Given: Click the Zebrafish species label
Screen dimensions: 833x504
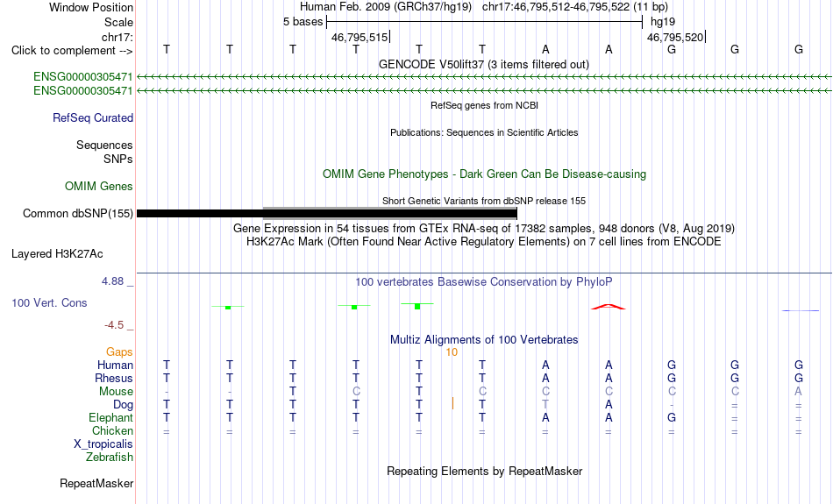Looking at the screenshot, I should click(x=110, y=458).
